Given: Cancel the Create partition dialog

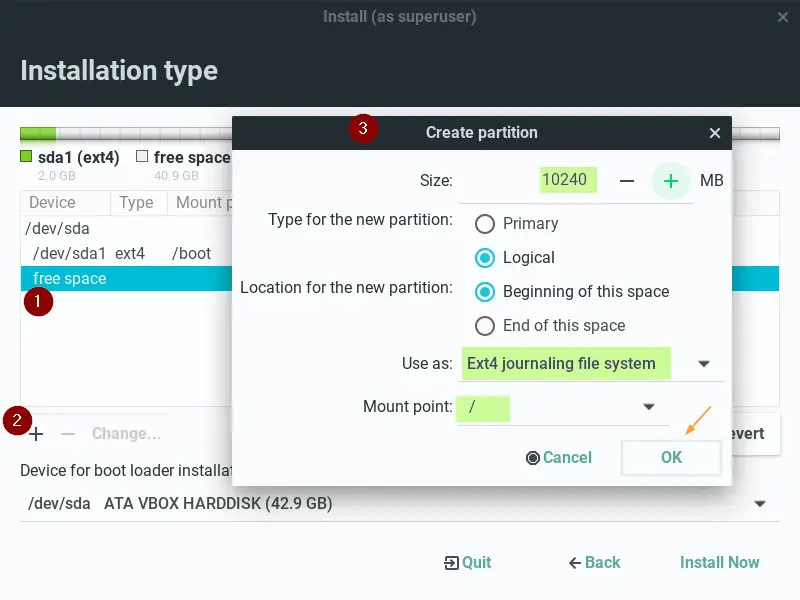Looking at the screenshot, I should (559, 458).
